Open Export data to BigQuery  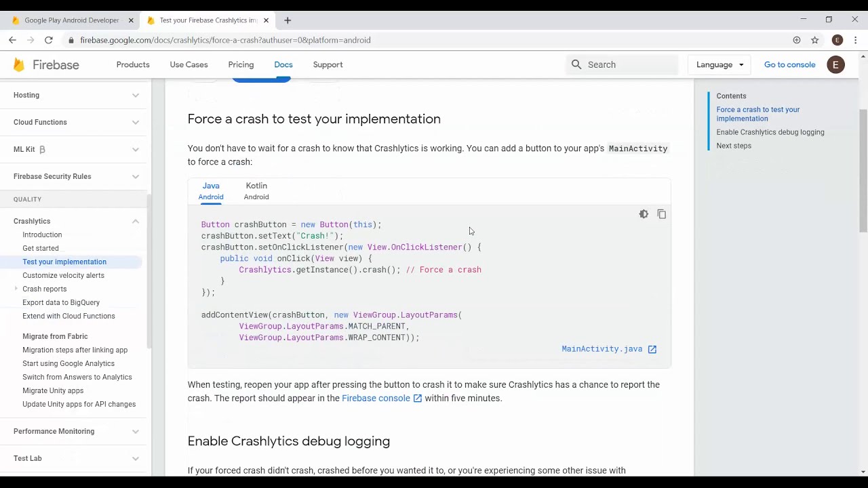(x=61, y=302)
